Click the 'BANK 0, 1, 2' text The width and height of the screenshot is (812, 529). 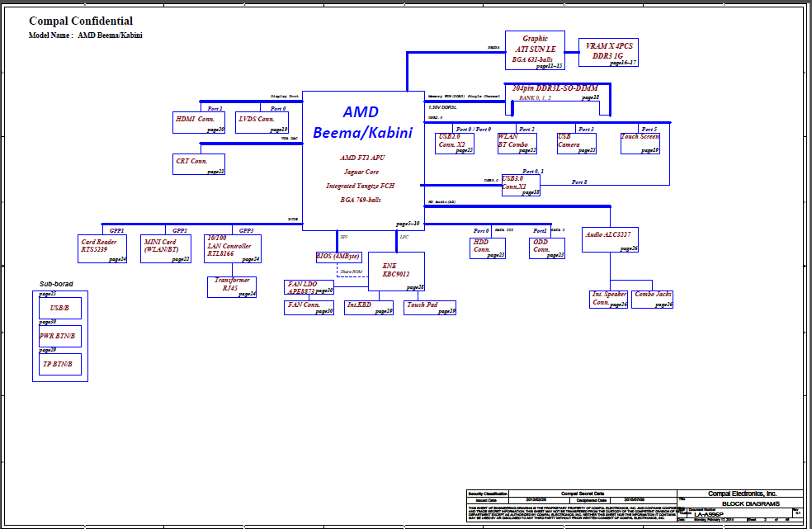coord(535,98)
